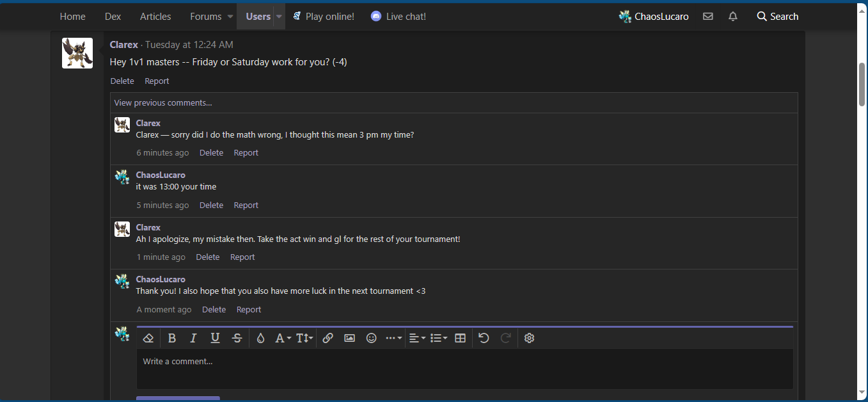Screen dimensions: 868x402
Task: Expand the text alignment dropdown
Action: click(417, 338)
